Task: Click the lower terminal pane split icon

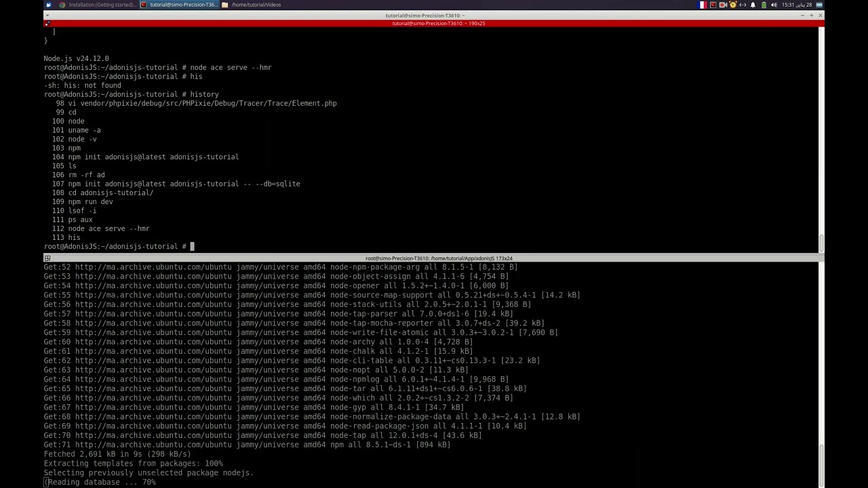Action: point(47,258)
